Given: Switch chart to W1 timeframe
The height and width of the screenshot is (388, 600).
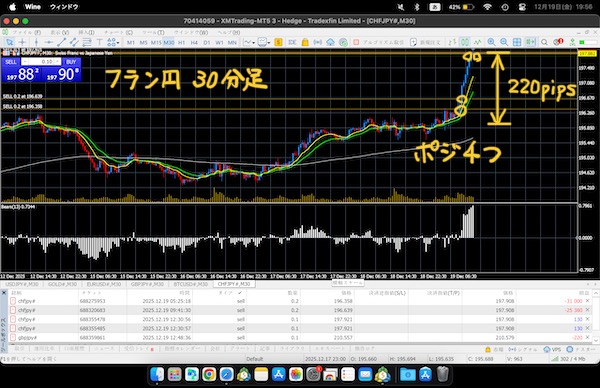Looking at the screenshot, I should pyautogui.click(x=219, y=42).
